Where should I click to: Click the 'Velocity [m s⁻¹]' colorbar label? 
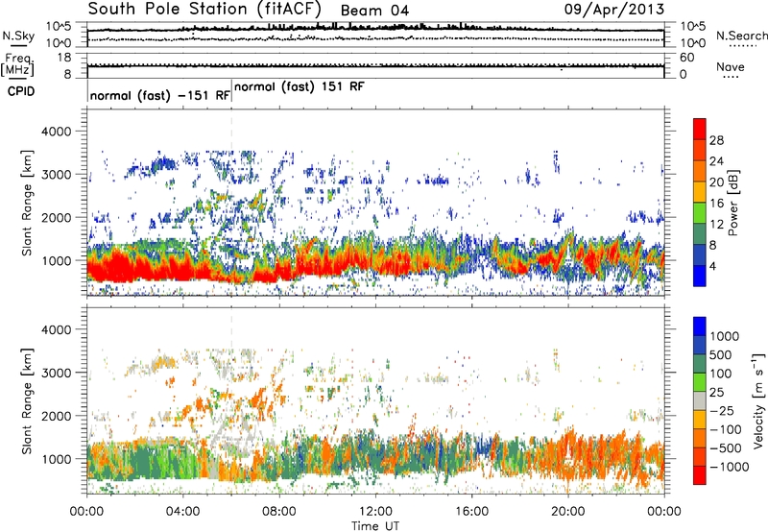[758, 400]
